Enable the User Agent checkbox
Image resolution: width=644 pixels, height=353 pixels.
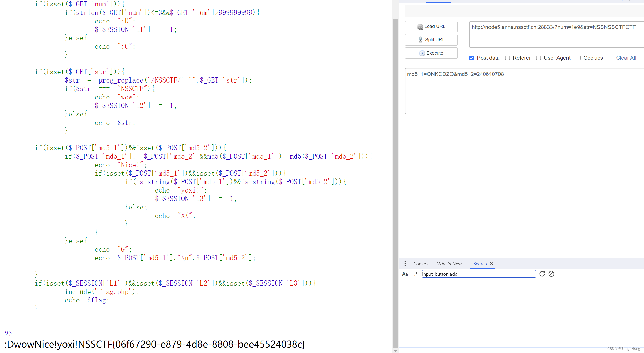click(538, 58)
